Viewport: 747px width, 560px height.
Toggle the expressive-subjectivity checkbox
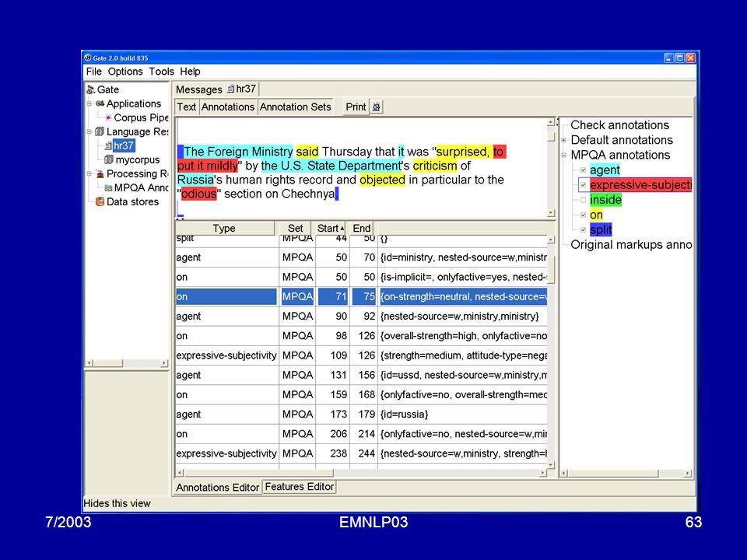tap(583, 185)
